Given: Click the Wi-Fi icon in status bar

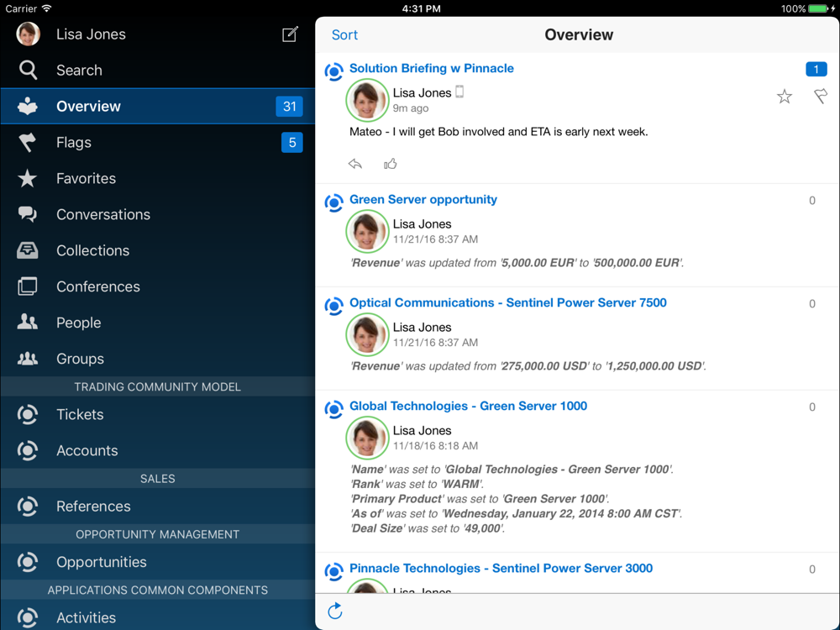Looking at the screenshot, I should coord(47,8).
